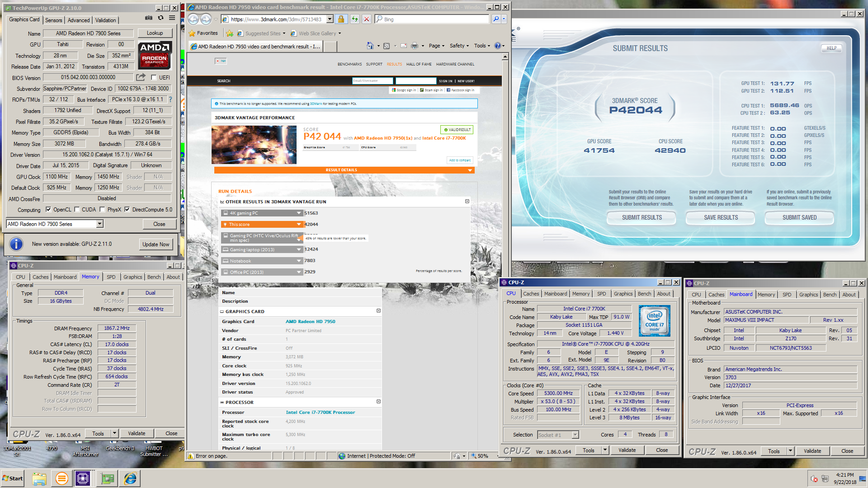Open Favorites in Internet Explorer

pyautogui.click(x=203, y=33)
